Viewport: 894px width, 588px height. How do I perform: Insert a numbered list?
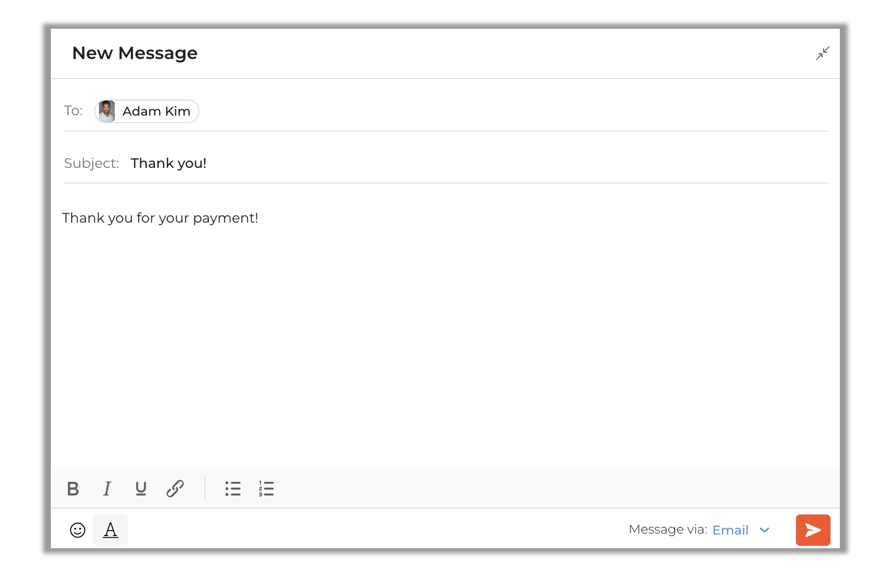266,489
